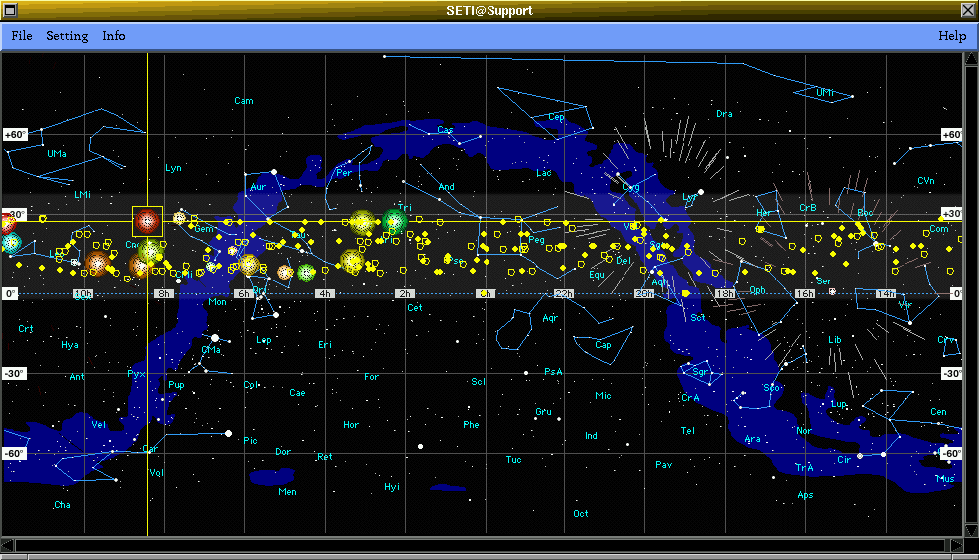Open the window menu button in the title bar
Image resolution: width=979 pixels, height=560 pixels.
9,10
